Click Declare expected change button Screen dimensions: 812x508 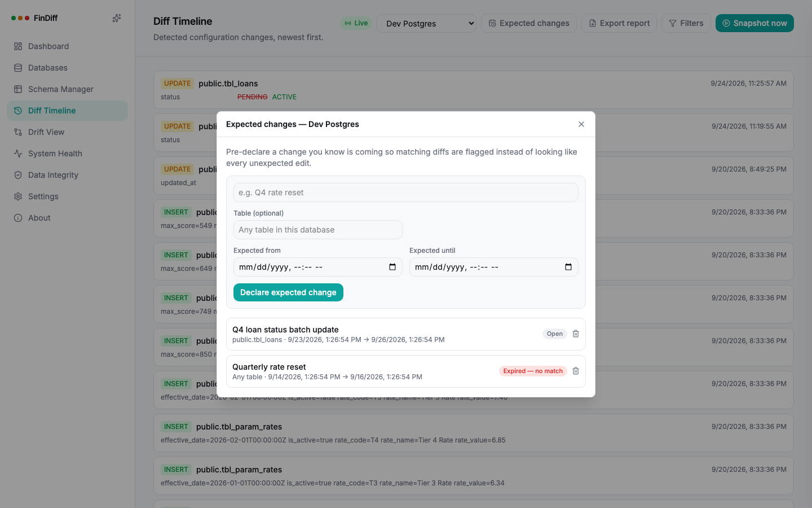[288, 292]
